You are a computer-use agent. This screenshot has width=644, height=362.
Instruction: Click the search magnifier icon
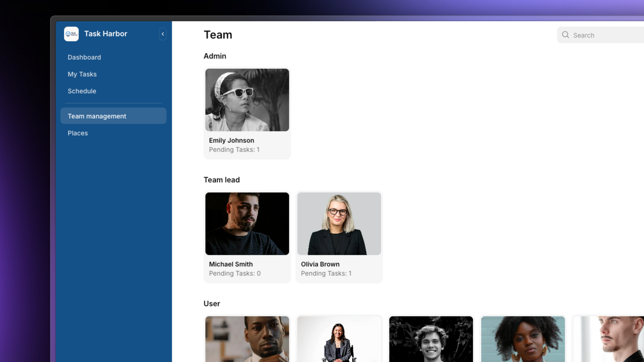click(566, 35)
